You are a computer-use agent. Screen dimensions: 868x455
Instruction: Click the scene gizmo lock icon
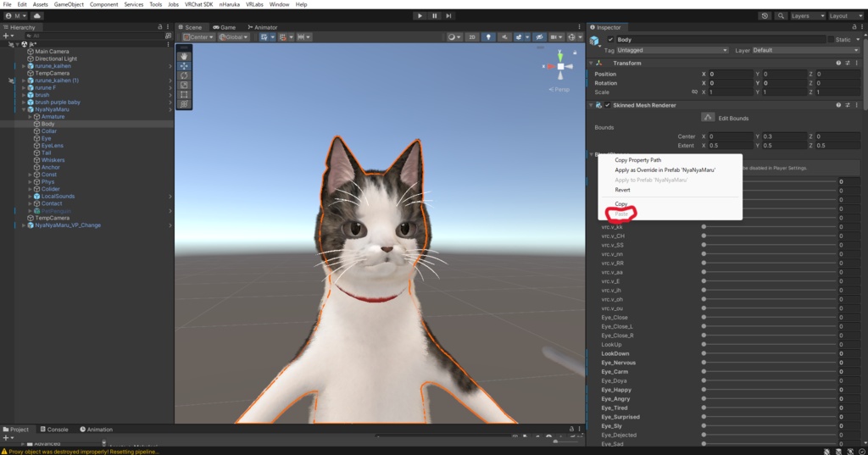point(575,53)
